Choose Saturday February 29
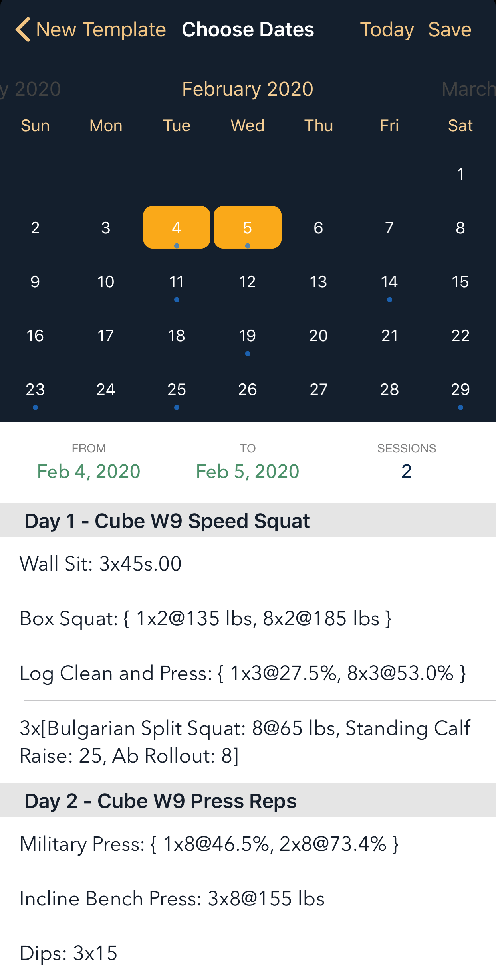Screen dimensions: 496x980 click(x=460, y=390)
